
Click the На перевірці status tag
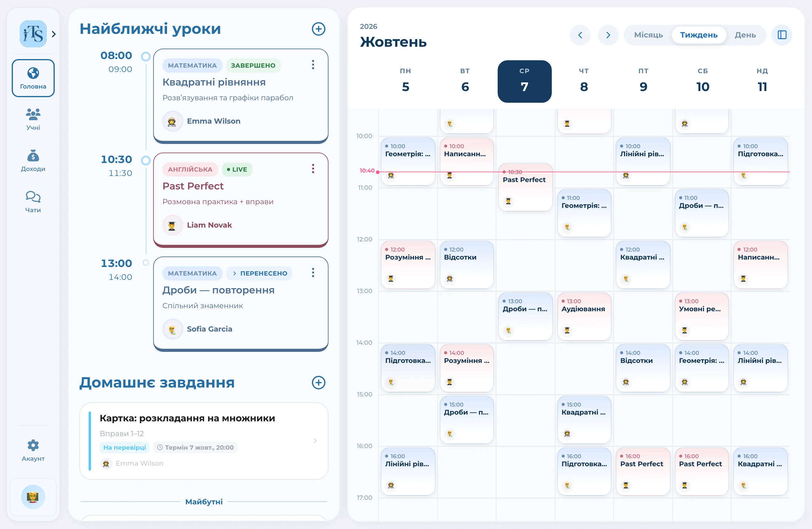click(125, 447)
